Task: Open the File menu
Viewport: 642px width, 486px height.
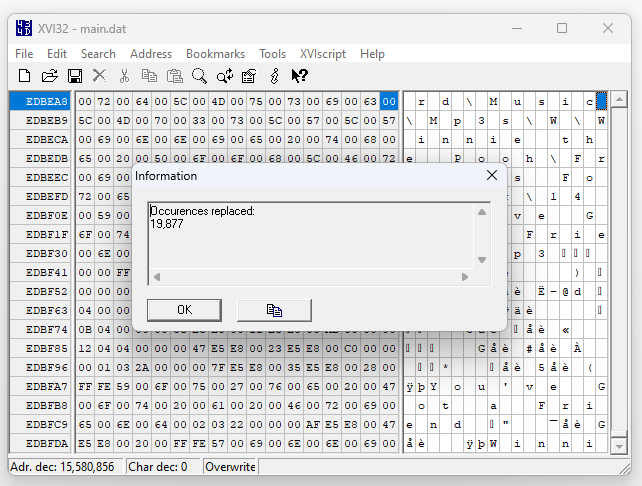Action: (24, 54)
